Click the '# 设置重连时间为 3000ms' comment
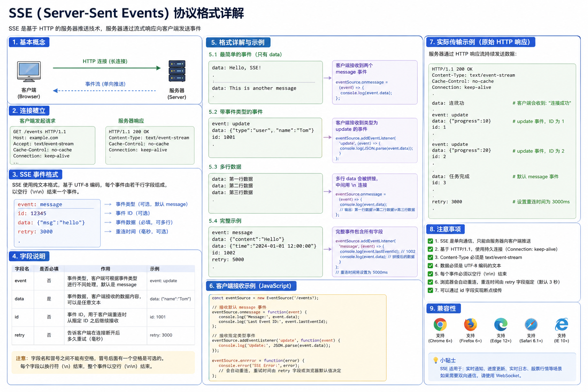Screen dimensions: 588x392 point(541,202)
